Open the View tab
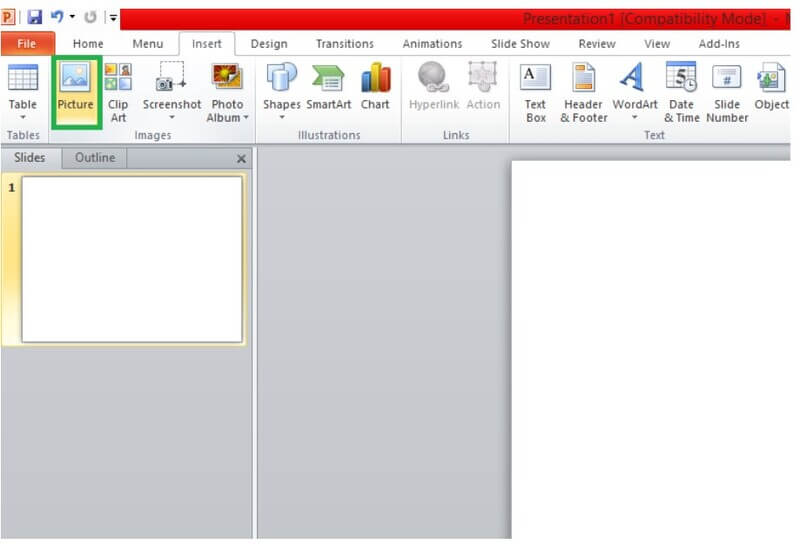The height and width of the screenshot is (544, 800). (657, 44)
